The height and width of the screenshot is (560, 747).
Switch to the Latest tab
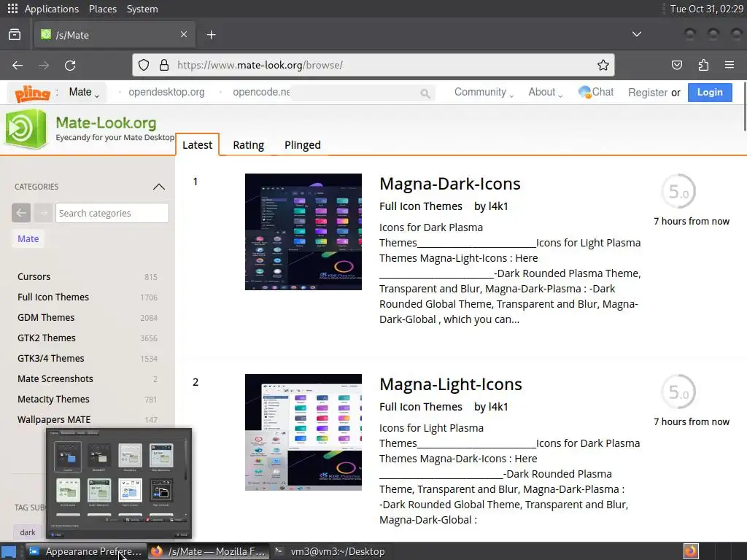[x=197, y=145]
